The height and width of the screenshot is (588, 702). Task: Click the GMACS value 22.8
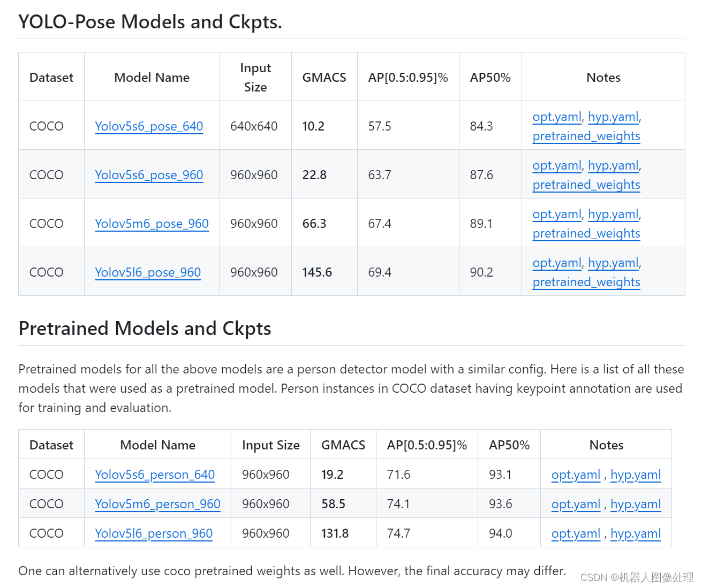[x=314, y=175]
